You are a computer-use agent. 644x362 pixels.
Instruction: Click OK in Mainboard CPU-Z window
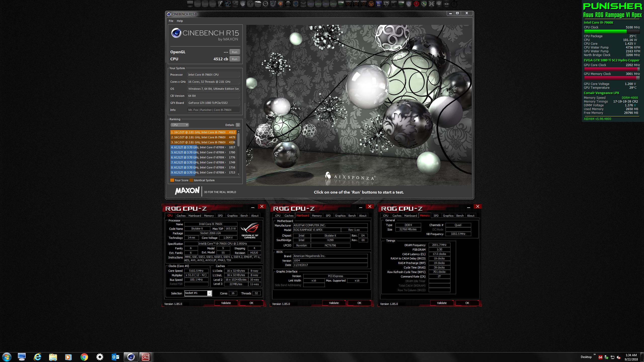pyautogui.click(x=359, y=303)
